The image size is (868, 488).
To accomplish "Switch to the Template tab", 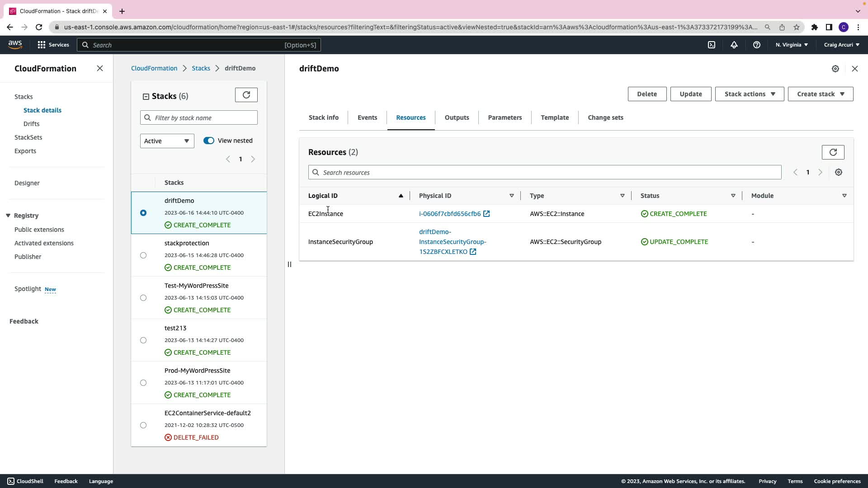I will (x=555, y=117).
